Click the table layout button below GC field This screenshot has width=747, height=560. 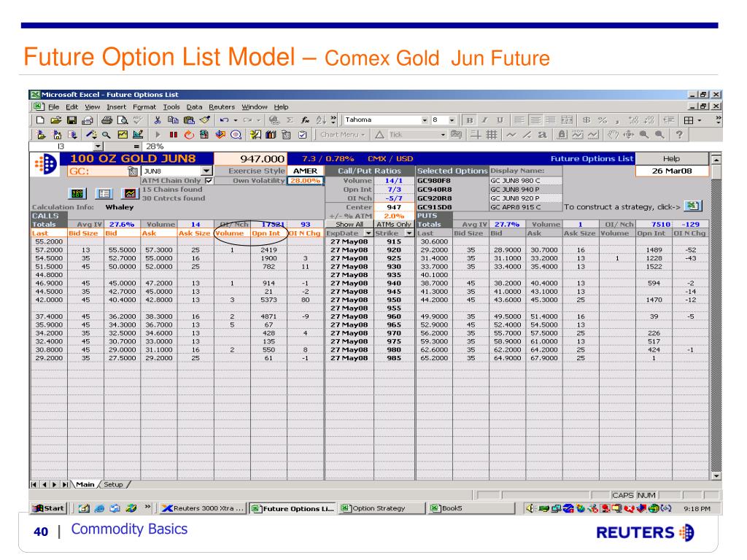tap(104, 193)
